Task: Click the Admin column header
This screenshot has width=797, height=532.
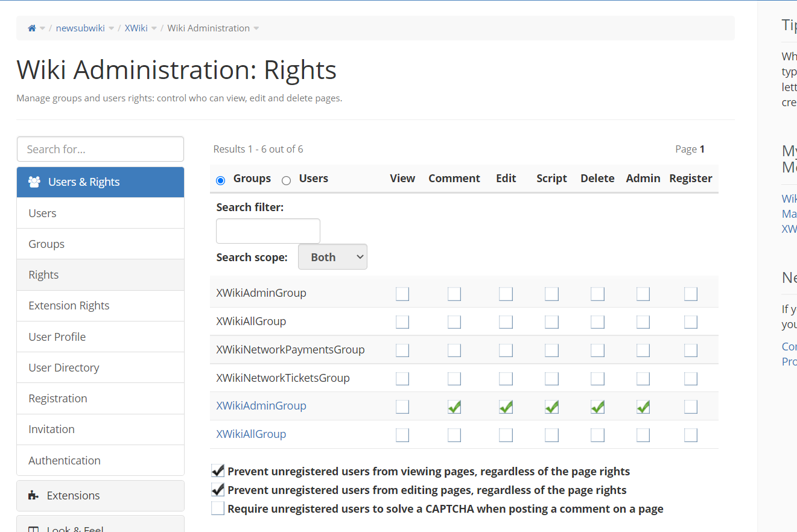Action: pos(643,179)
